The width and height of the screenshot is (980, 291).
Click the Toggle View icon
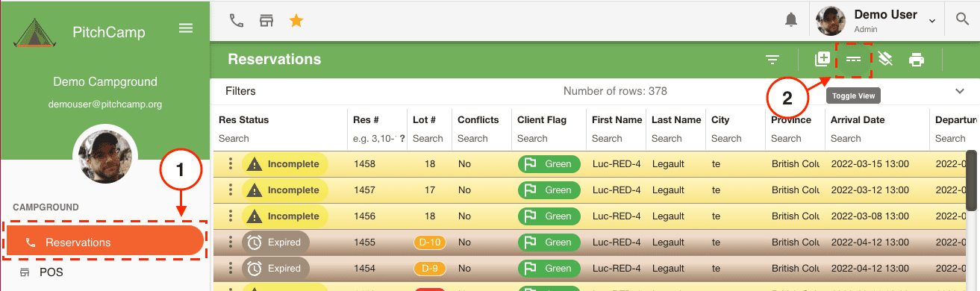(853, 60)
